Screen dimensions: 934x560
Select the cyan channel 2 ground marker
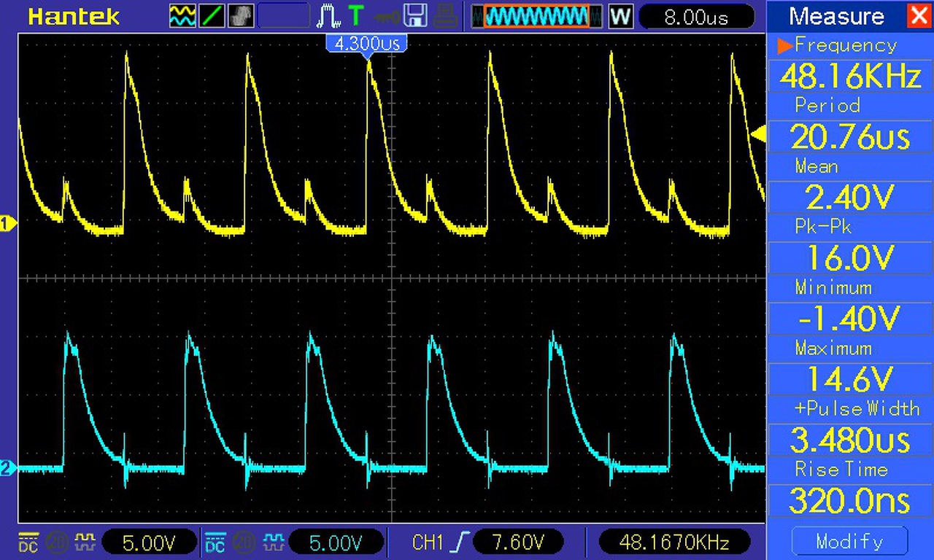(8, 468)
